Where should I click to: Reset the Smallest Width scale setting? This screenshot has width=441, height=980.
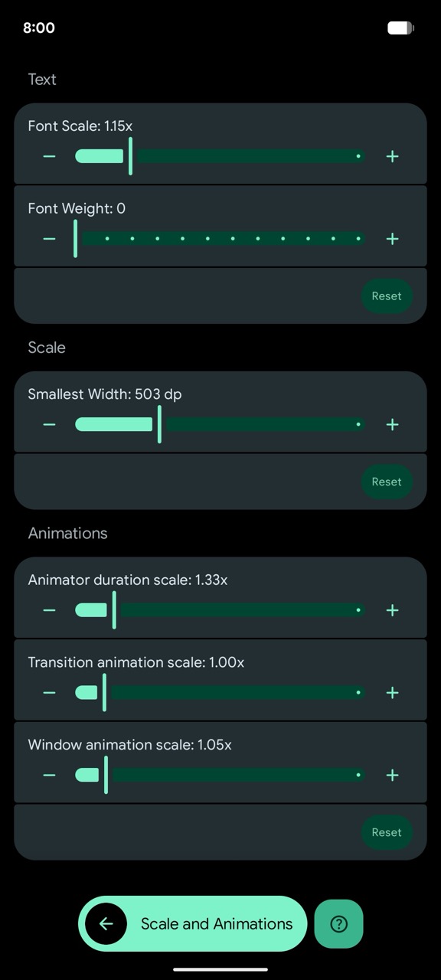(387, 482)
